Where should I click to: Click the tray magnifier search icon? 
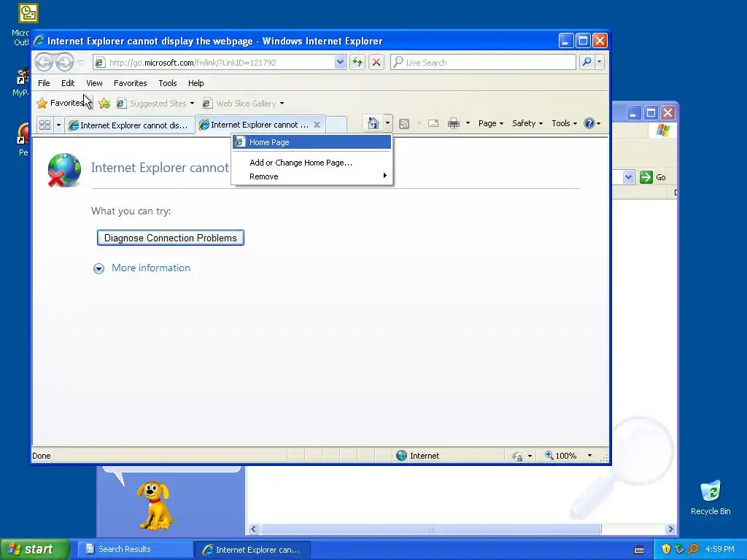click(693, 549)
